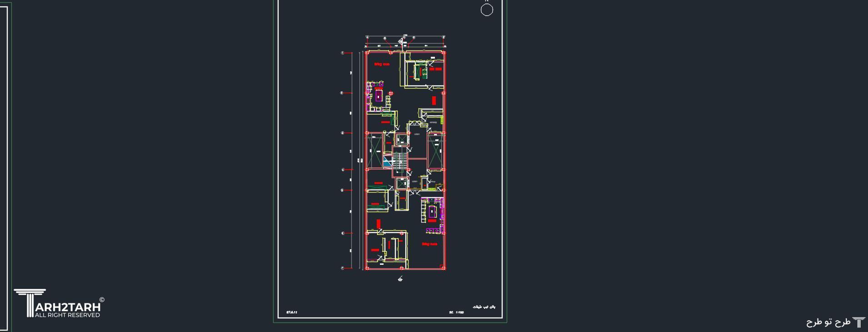This screenshot has height=332, width=868.
Task: Select the cyan element beside the staircase
Action: (x=387, y=160)
